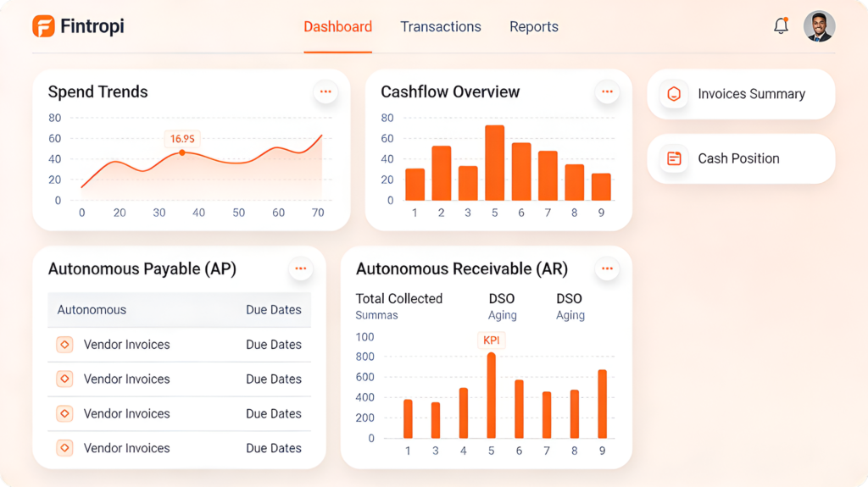Click the third Vendor Invoices row icon
868x487 pixels.
point(64,413)
